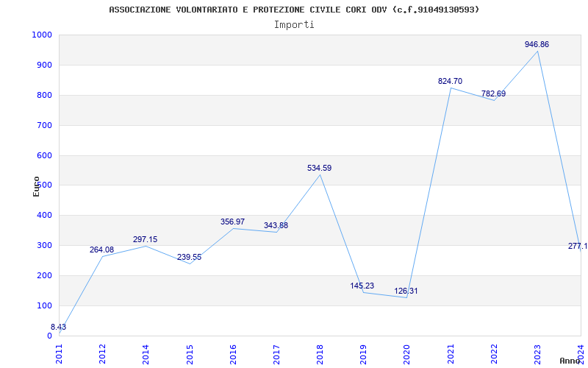This screenshot has width=588, height=368.
Task: Click x-axis year 2019
Action: 364,354
